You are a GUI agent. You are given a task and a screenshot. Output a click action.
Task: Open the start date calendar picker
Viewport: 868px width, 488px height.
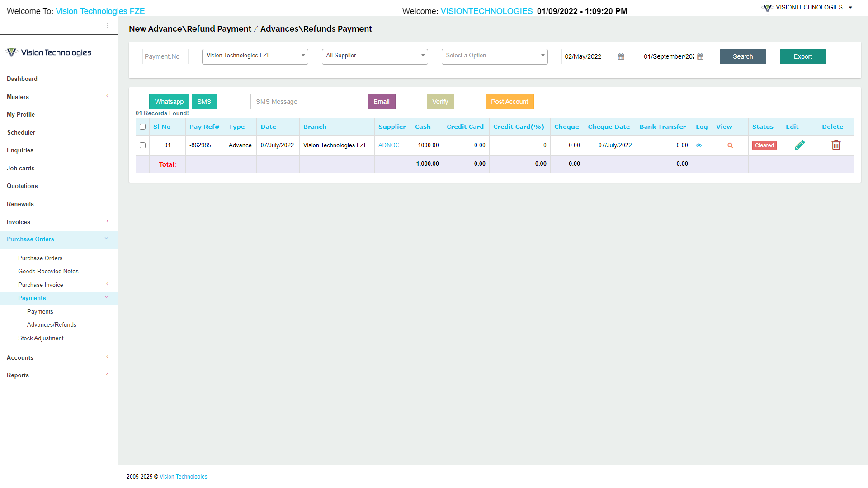tap(621, 56)
